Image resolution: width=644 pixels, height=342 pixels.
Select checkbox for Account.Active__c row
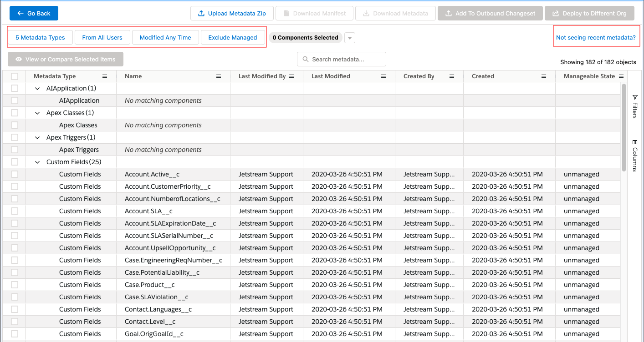[15, 174]
